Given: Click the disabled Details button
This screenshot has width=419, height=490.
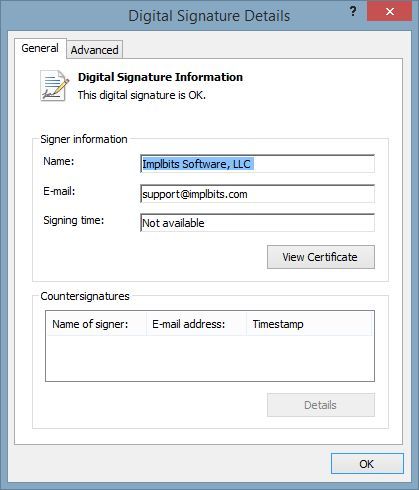Looking at the screenshot, I should pos(321,405).
